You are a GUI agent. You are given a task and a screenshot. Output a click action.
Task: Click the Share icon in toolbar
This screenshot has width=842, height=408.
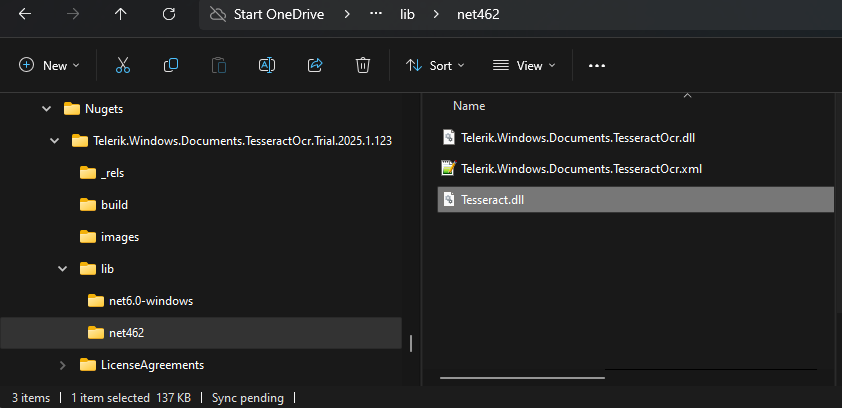[x=315, y=65]
